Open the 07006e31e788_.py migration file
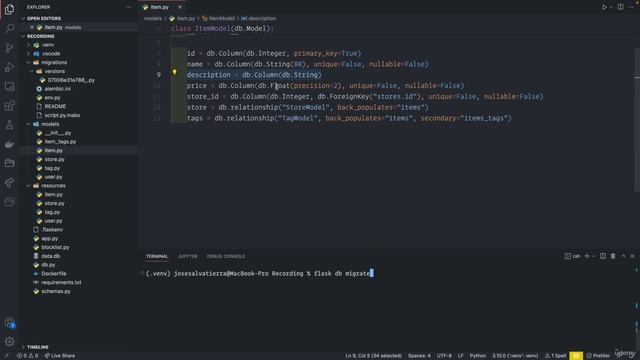 tap(71, 80)
